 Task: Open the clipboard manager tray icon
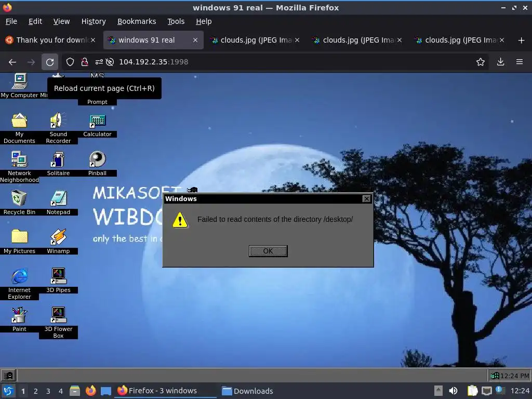click(472, 391)
